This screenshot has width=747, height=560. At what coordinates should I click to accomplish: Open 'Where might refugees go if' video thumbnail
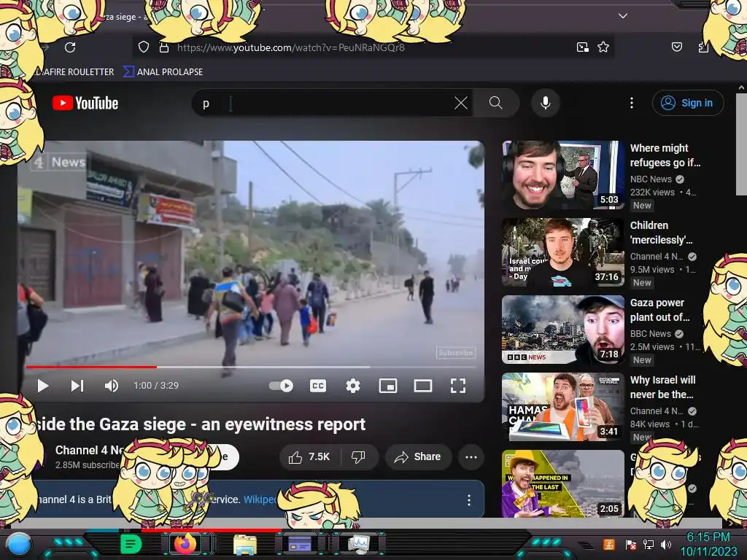[x=562, y=175]
